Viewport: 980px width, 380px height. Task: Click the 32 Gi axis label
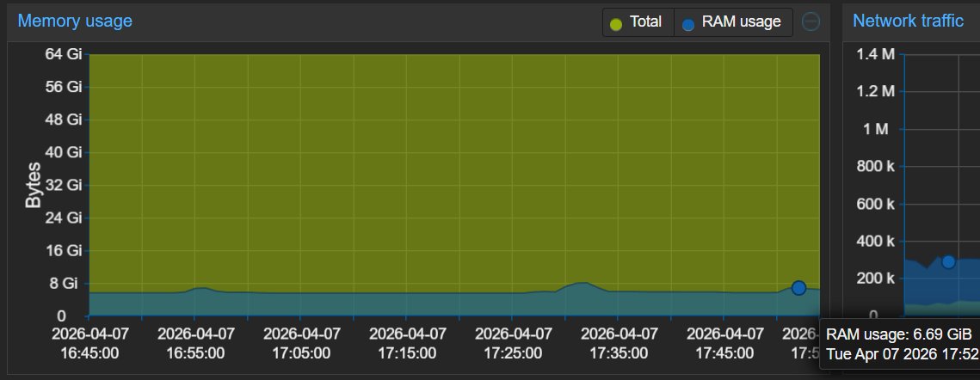63,185
